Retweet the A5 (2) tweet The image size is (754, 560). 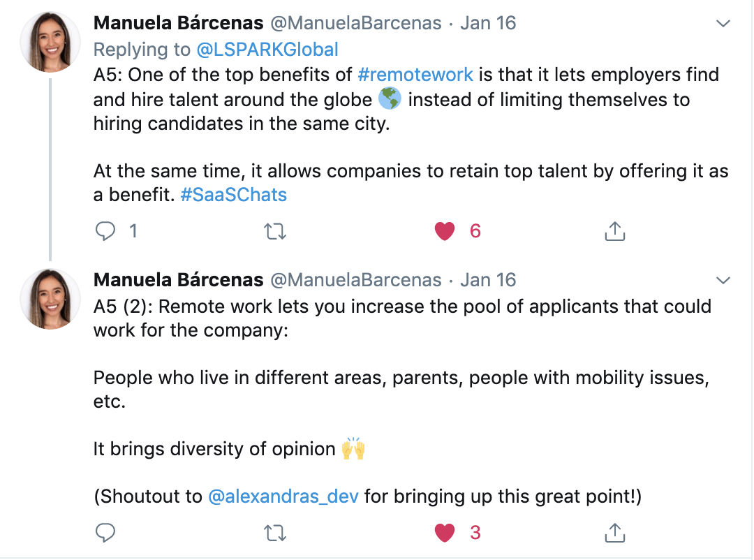click(275, 533)
